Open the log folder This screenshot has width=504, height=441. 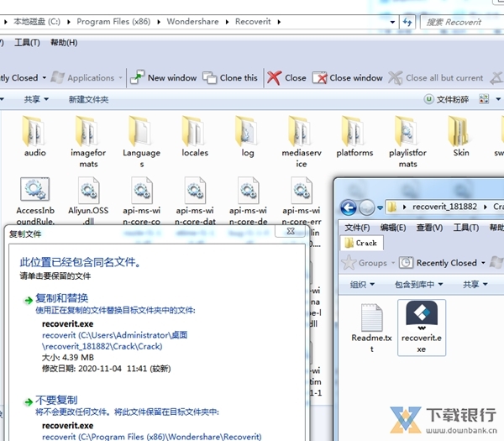pyautogui.click(x=248, y=138)
